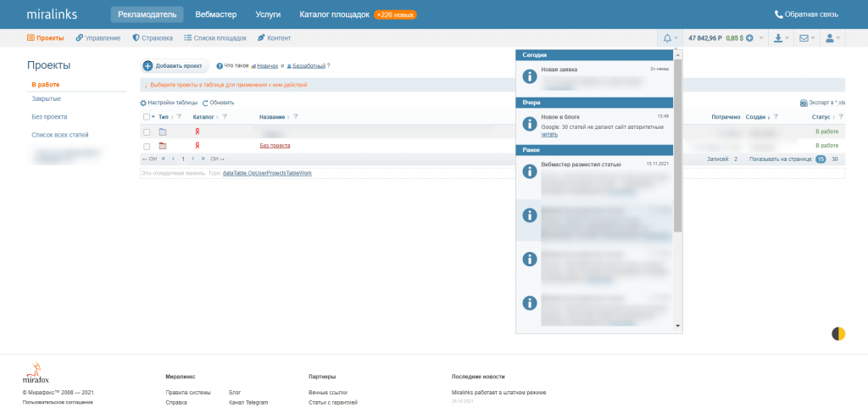Click the day/night theme toggle circle
868x408 pixels.
838,334
